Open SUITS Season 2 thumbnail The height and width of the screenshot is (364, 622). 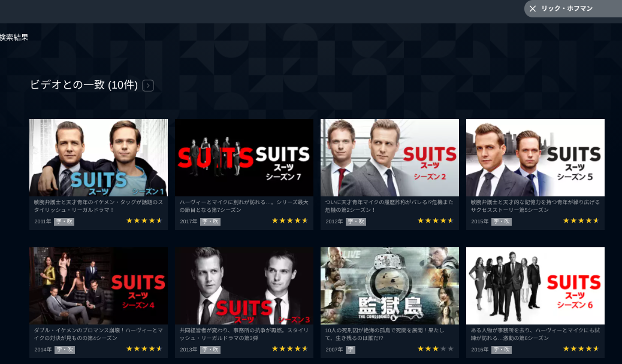tap(389, 158)
